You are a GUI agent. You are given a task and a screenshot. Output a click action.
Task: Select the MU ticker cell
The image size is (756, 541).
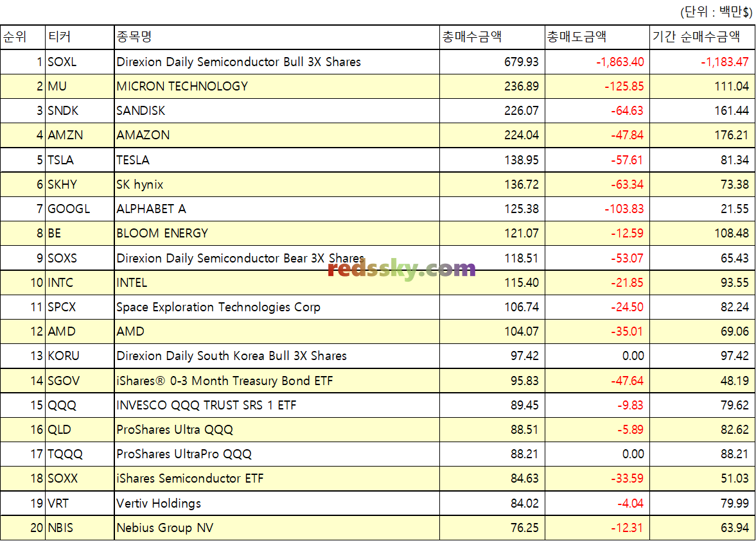click(80, 87)
